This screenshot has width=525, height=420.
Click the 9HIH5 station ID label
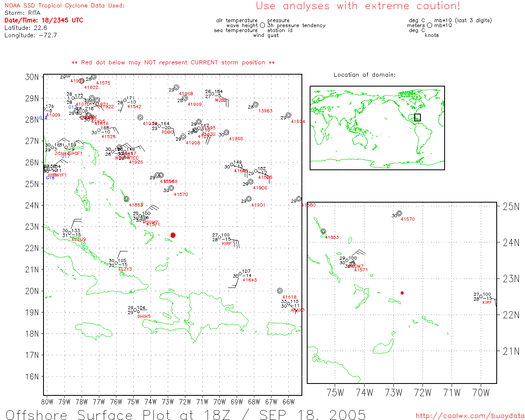(144, 317)
